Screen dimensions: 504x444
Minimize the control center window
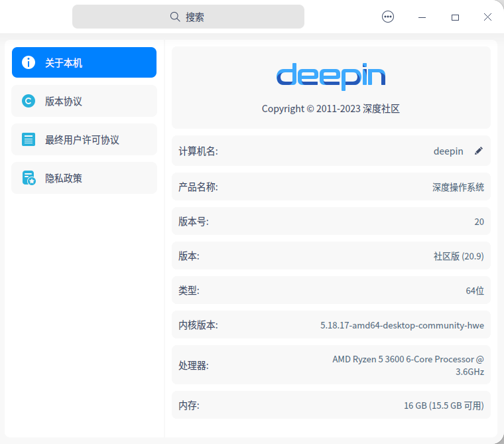tap(422, 17)
